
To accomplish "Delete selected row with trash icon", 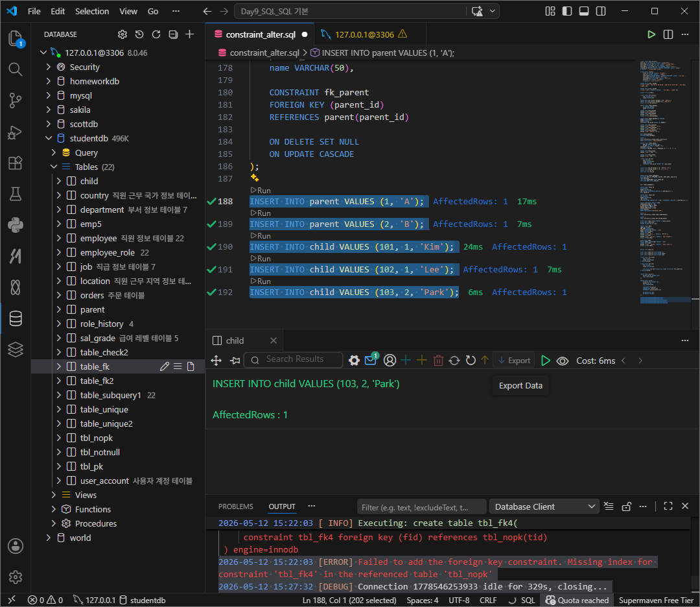I will point(438,361).
